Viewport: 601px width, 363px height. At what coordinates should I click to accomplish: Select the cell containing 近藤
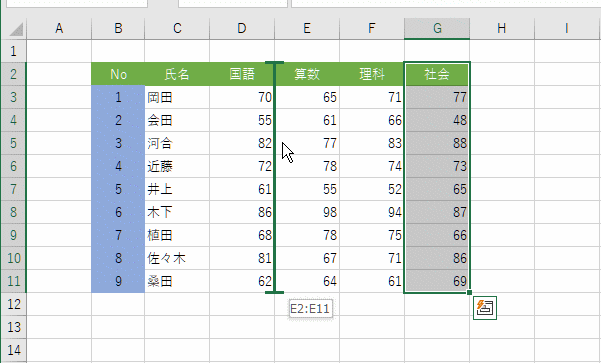click(x=177, y=166)
